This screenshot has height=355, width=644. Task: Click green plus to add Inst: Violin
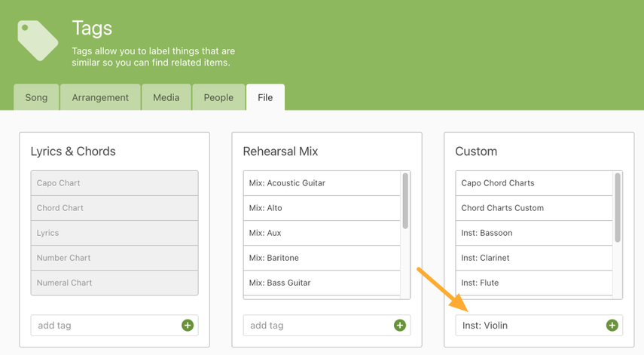612,326
